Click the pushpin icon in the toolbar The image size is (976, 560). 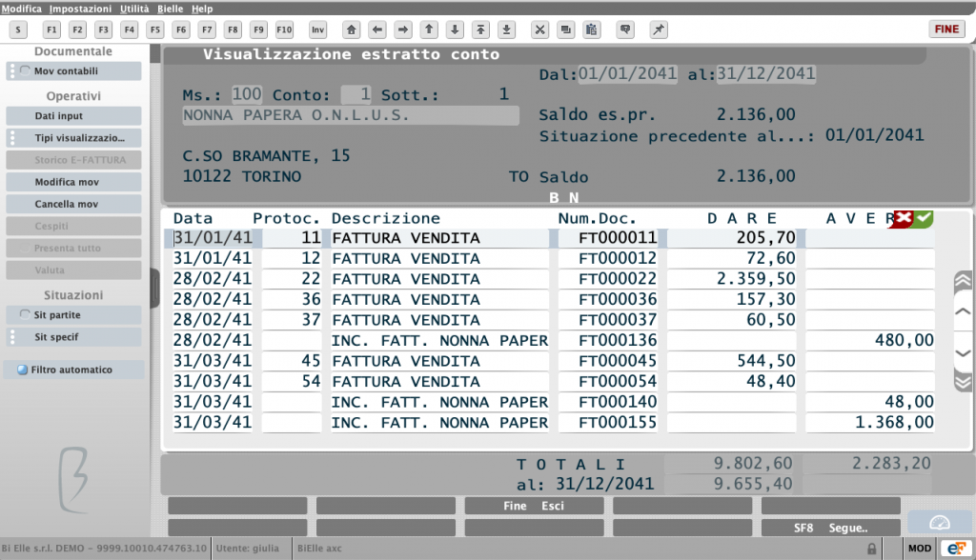point(659,30)
